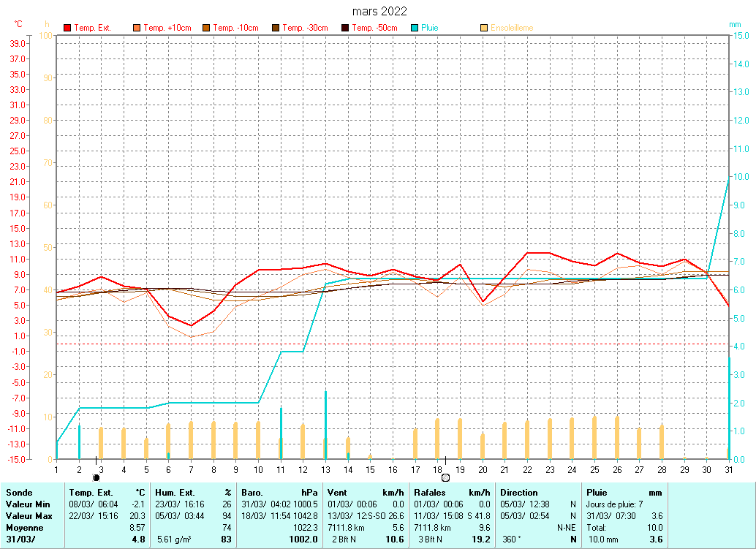Click the Valeur Max row label
The width and height of the screenshot is (756, 549).
[28, 515]
